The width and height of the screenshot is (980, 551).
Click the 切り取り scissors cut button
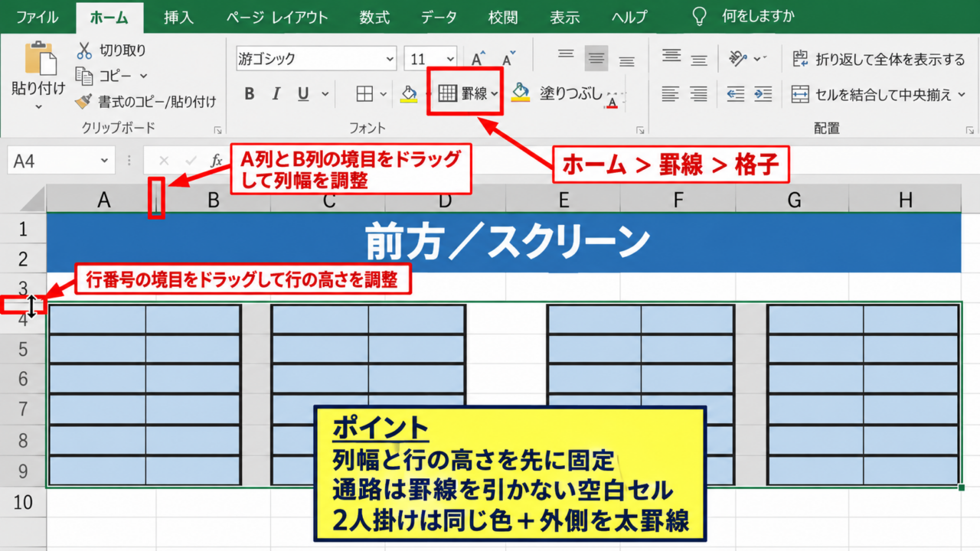pyautogui.click(x=110, y=51)
